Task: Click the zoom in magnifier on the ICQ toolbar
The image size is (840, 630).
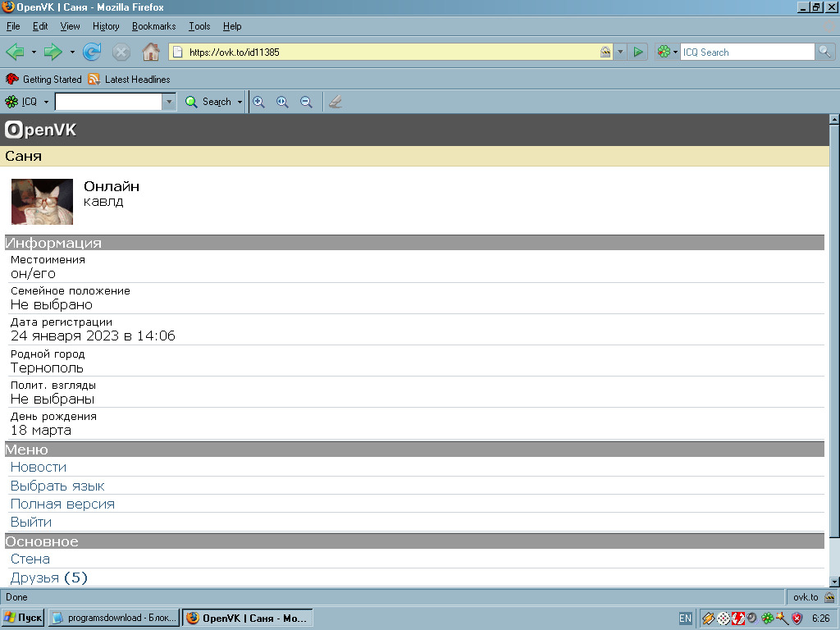Action: coord(258,102)
